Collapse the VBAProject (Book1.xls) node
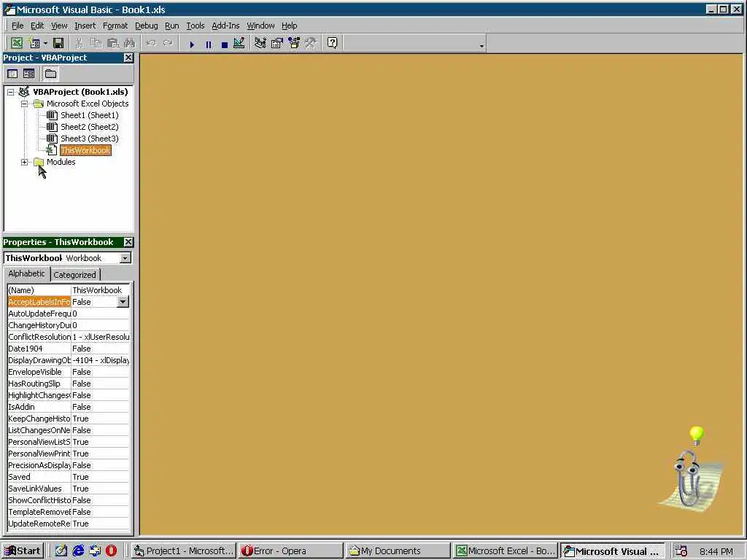747x560 pixels. coord(10,93)
